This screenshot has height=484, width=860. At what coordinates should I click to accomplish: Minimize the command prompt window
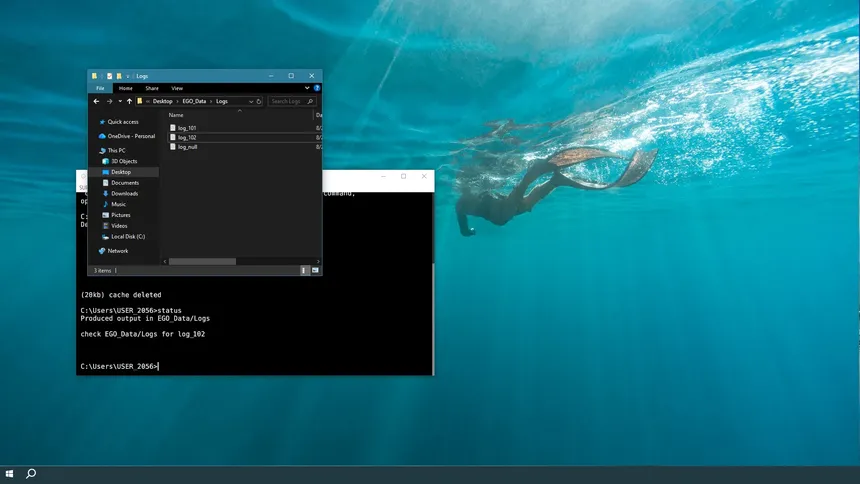(x=383, y=177)
